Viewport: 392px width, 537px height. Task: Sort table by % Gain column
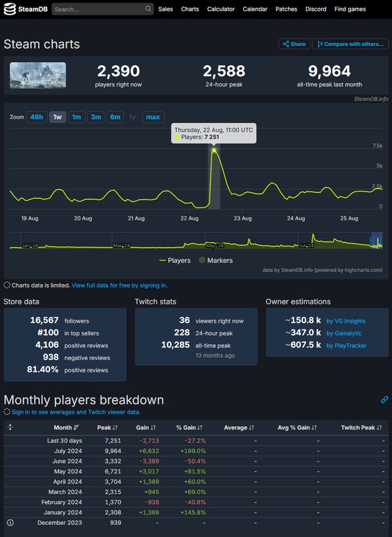[x=189, y=427]
